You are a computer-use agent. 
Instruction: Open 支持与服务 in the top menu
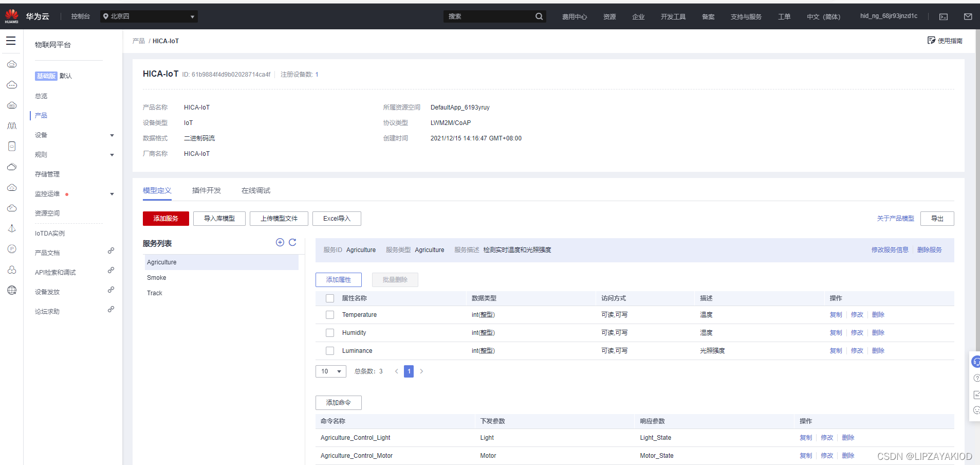(x=746, y=16)
